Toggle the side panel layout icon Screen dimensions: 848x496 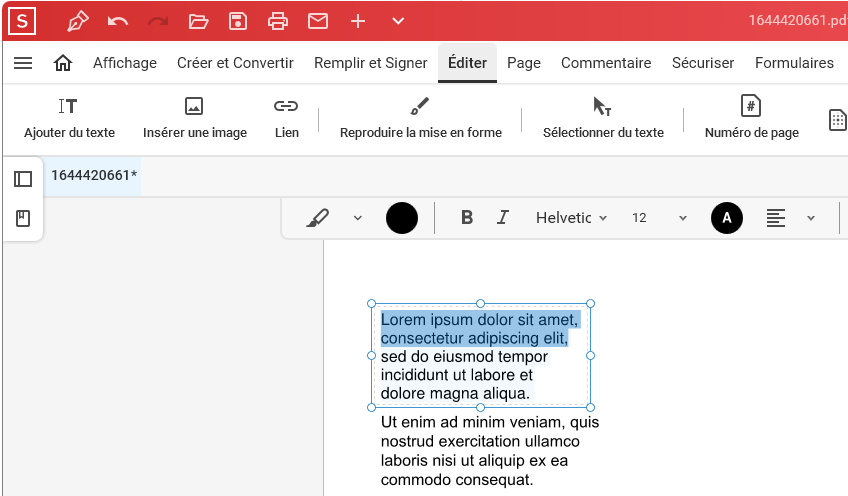click(23, 179)
